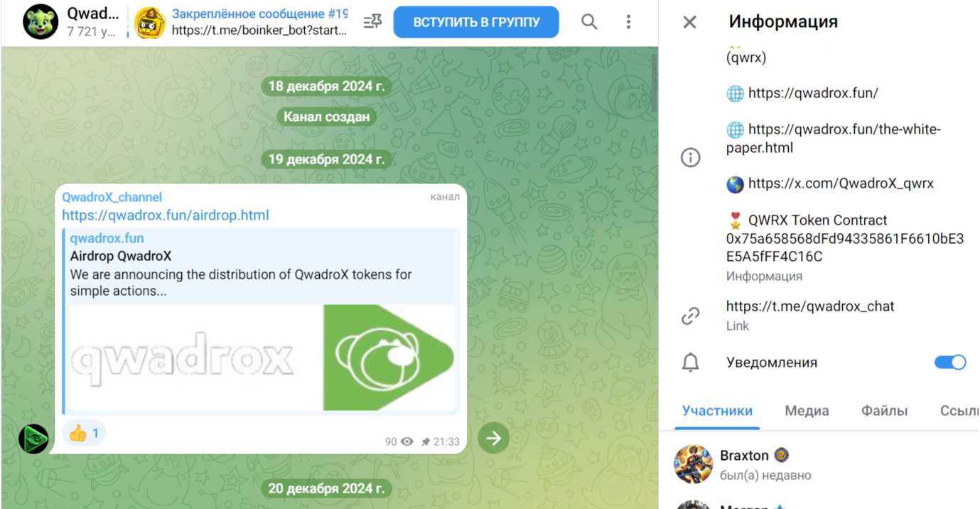
Task: Click the info circle icon in panel
Action: [x=691, y=157]
